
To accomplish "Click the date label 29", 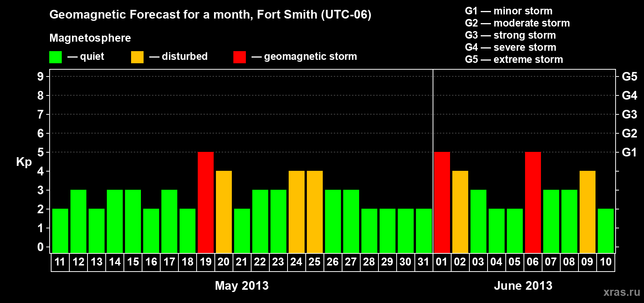I will click(388, 262).
